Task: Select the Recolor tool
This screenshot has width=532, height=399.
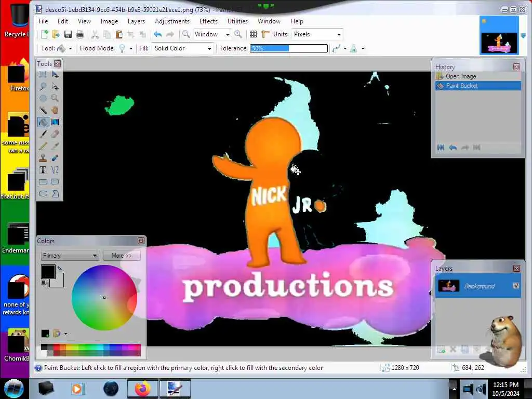Action: tap(55, 158)
